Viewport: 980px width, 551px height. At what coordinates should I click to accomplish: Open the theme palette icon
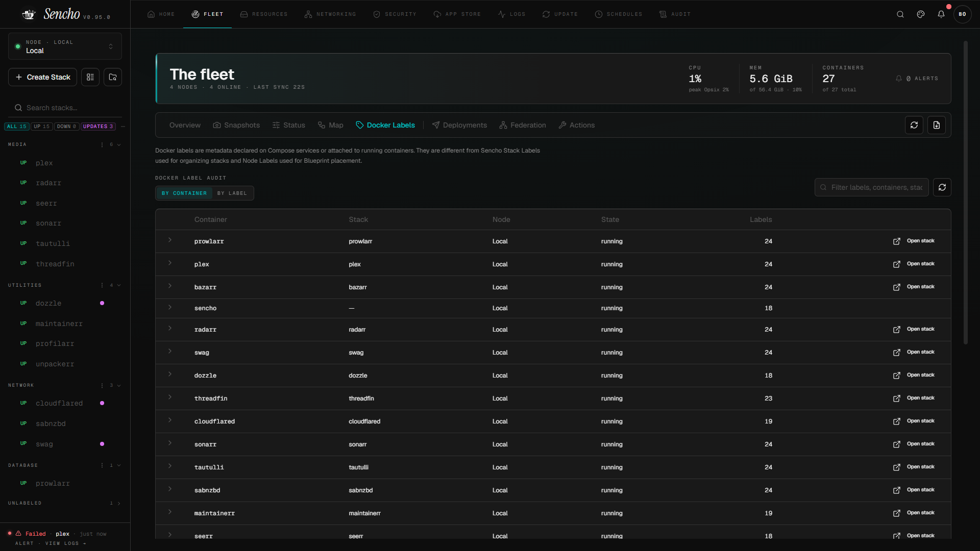tap(921, 14)
